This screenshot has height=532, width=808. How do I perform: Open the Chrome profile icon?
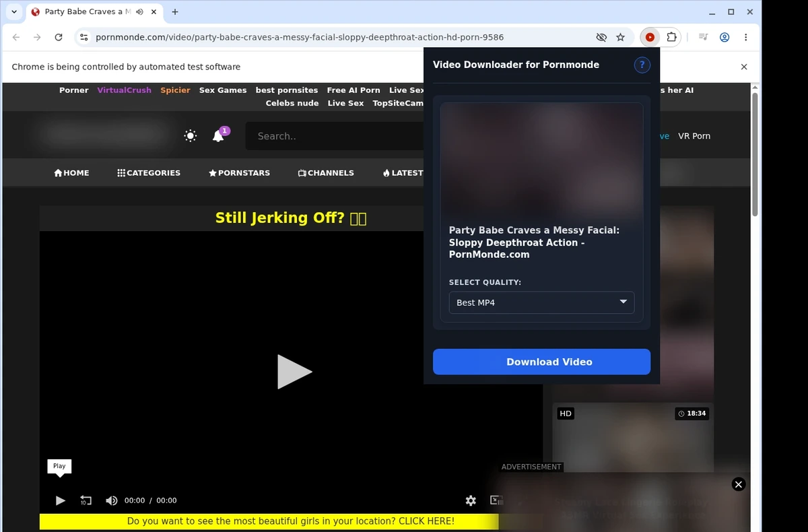point(725,37)
